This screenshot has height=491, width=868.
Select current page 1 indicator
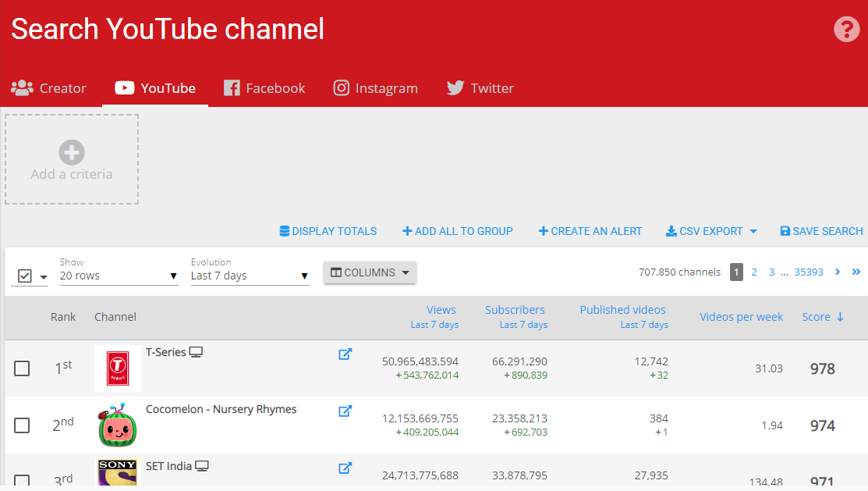[x=736, y=272]
